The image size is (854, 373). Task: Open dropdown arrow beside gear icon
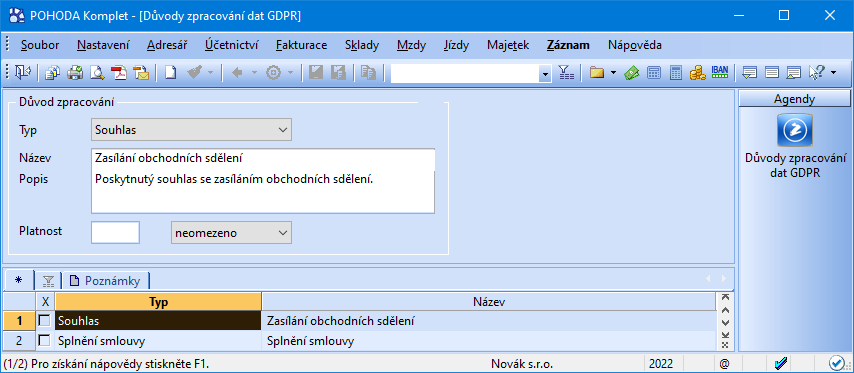[x=291, y=73]
